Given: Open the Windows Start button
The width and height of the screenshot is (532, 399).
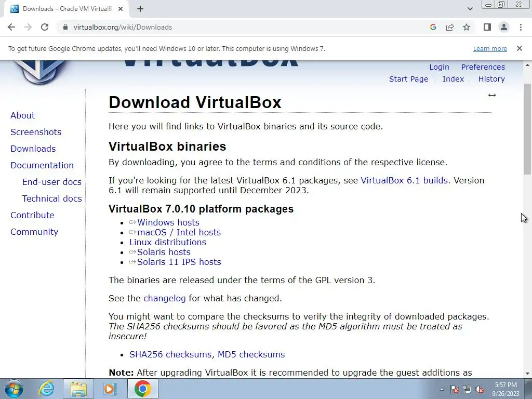Looking at the screenshot, I should click(x=14, y=389).
